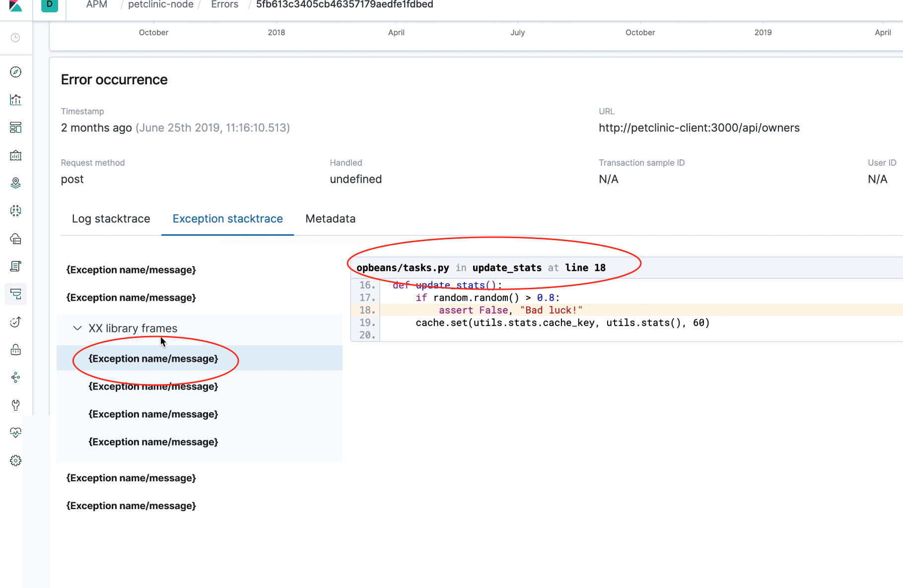
Task: Switch to the Metadata tab
Action: coord(330,218)
